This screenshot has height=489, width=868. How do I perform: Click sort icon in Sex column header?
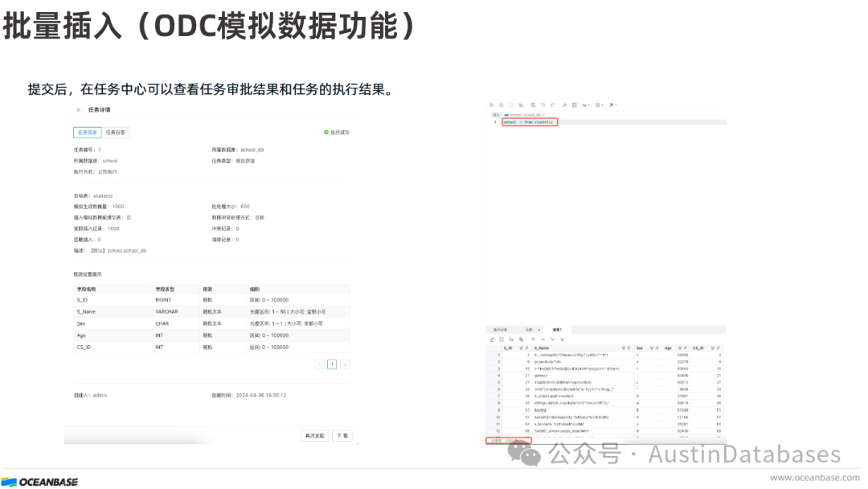[x=657, y=348]
